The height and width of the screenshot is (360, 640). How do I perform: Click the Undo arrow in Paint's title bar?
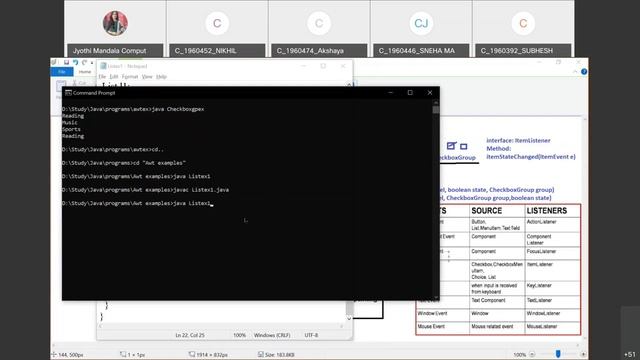pyautogui.click(x=76, y=62)
